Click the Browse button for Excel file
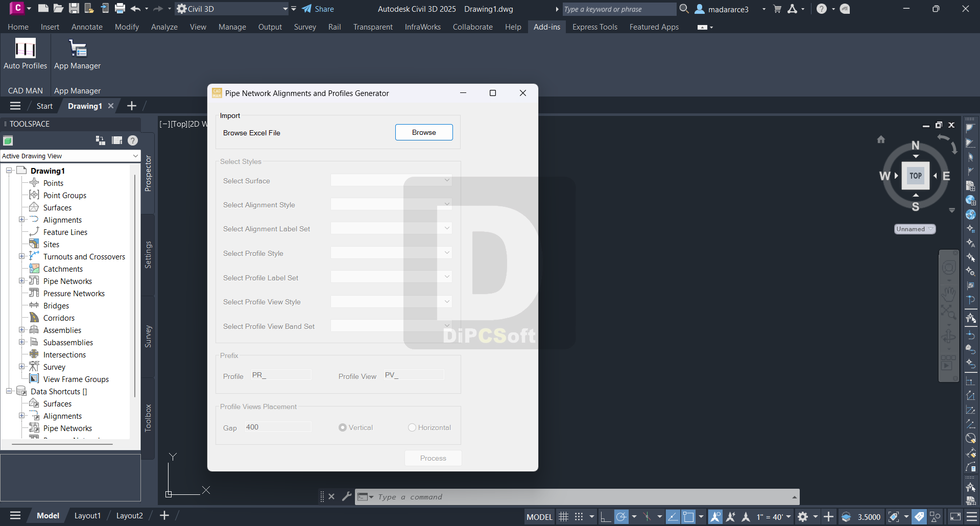Screen dimensions: 980x526 pyautogui.click(x=424, y=132)
